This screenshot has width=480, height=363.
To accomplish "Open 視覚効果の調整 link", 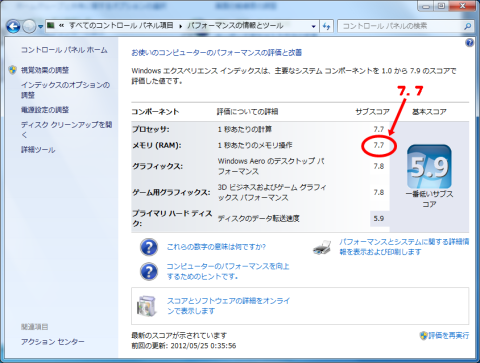I will coord(45,70).
